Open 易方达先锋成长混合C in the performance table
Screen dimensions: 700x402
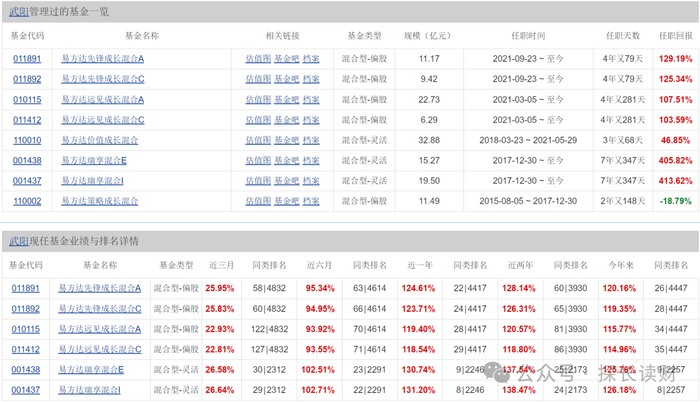pyautogui.click(x=100, y=309)
